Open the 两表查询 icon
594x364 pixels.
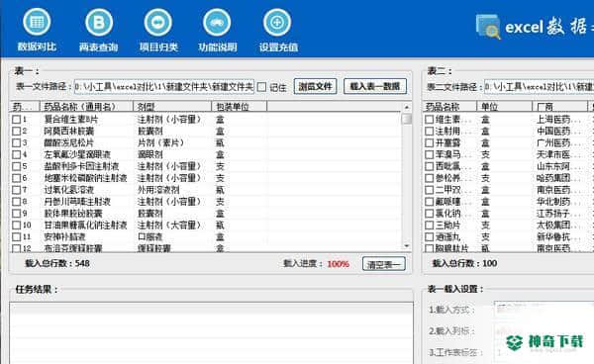click(98, 23)
